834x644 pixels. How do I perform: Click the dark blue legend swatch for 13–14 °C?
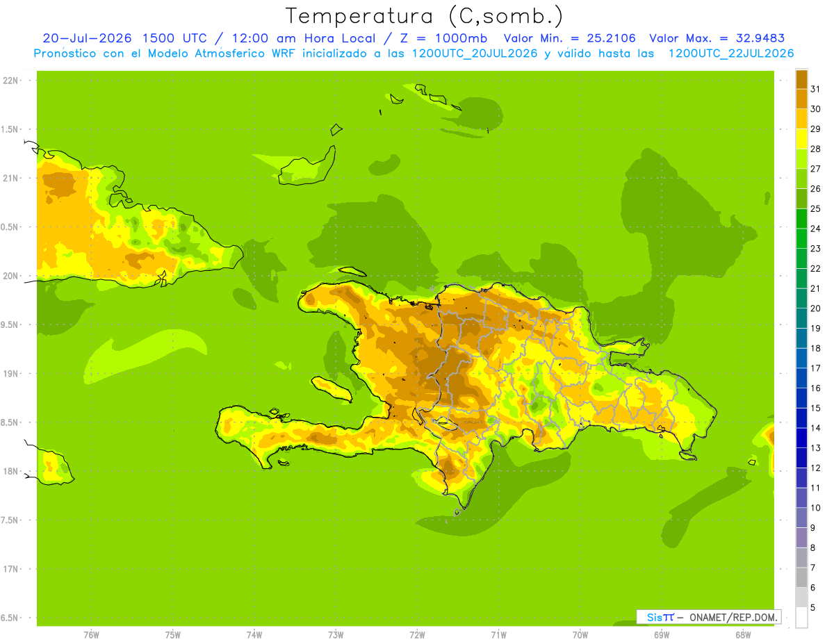(x=801, y=438)
